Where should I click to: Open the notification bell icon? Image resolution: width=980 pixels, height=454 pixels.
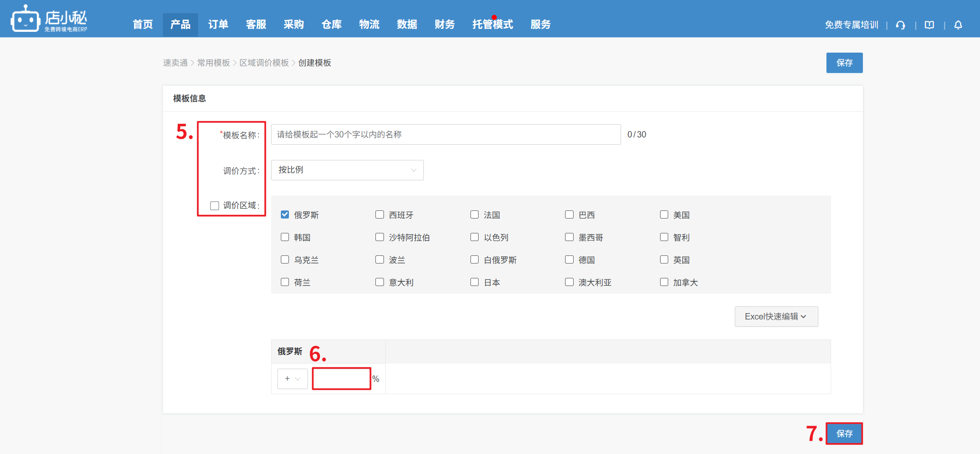958,25
